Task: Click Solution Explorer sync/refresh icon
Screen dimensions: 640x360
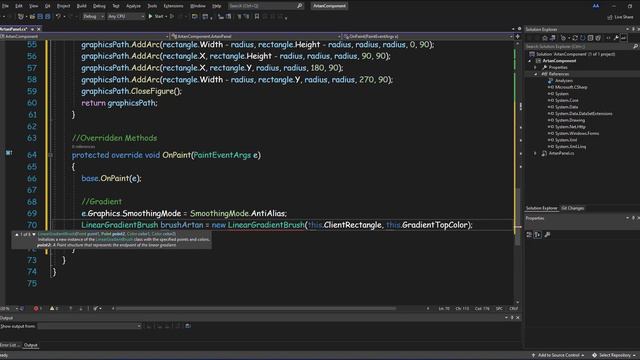Action: (575, 38)
